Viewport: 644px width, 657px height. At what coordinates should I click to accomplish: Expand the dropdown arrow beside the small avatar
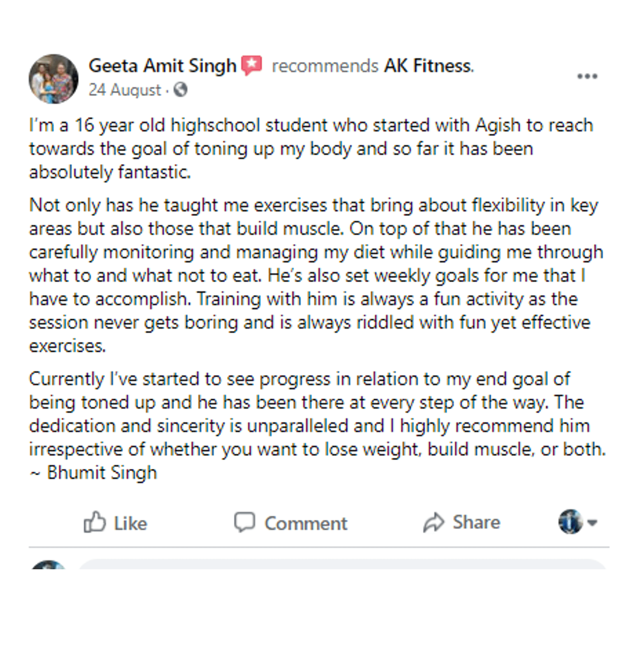coord(592,523)
